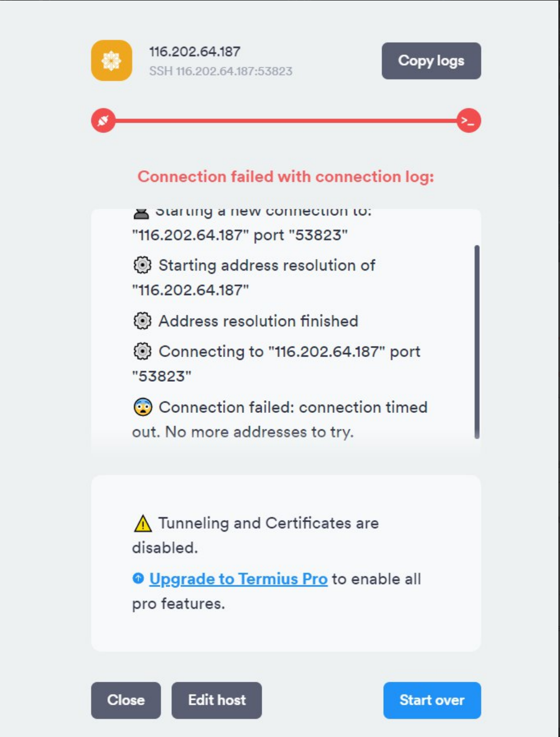Screen dimensions: 560x737
Task: Restart connection with Start over
Action: point(431,700)
